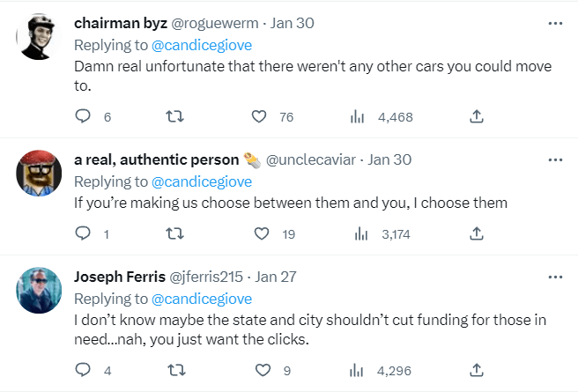Like the tweet with 19 likes
578x392 pixels.
[262, 233]
